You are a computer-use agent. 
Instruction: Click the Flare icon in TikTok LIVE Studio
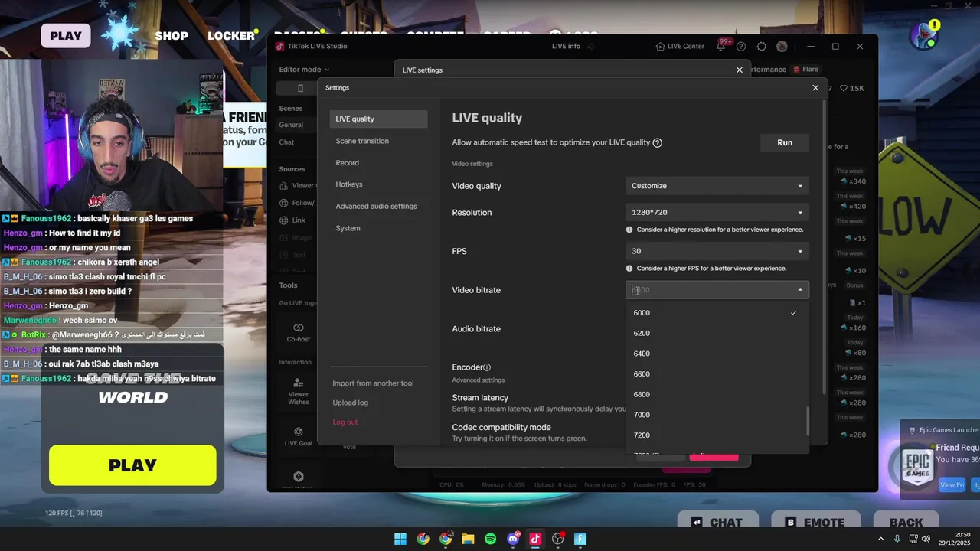pos(796,70)
